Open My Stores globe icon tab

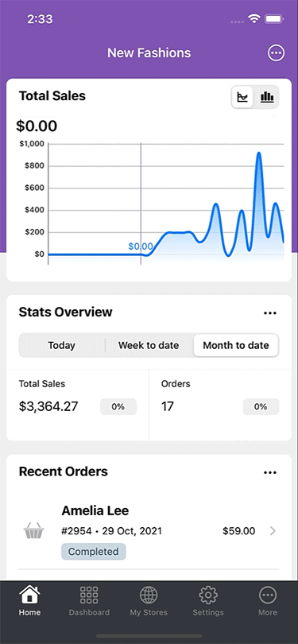click(x=149, y=594)
